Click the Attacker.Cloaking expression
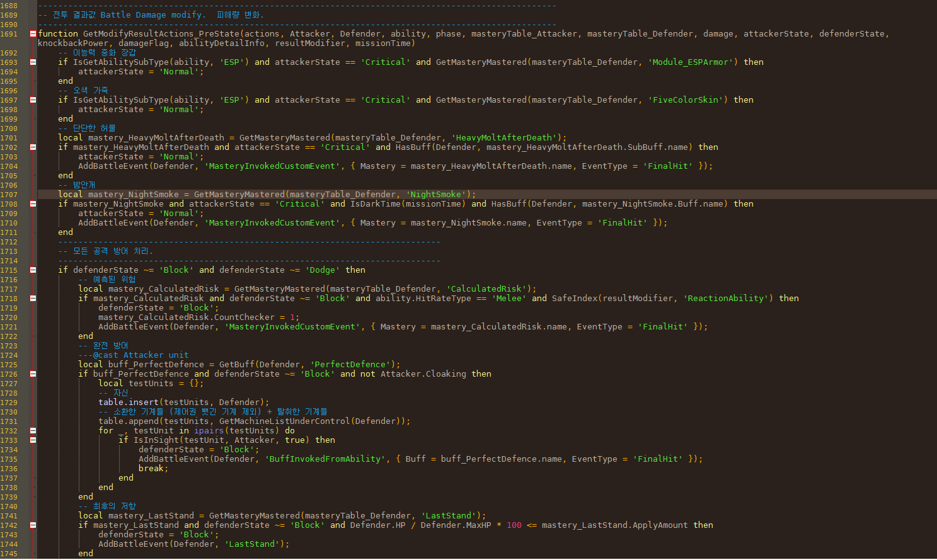The image size is (937, 560). pos(423,374)
